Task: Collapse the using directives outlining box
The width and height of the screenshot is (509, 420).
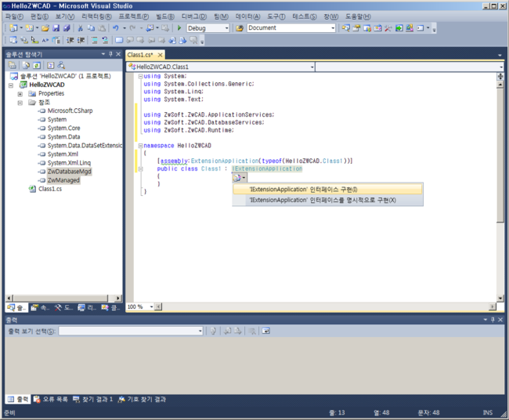Action: point(140,76)
